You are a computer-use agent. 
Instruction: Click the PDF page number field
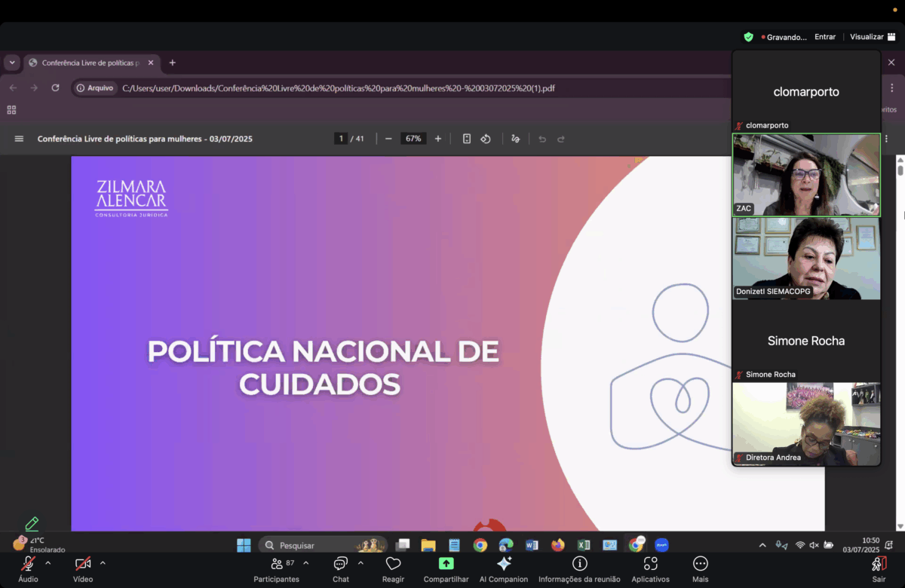[x=342, y=139]
